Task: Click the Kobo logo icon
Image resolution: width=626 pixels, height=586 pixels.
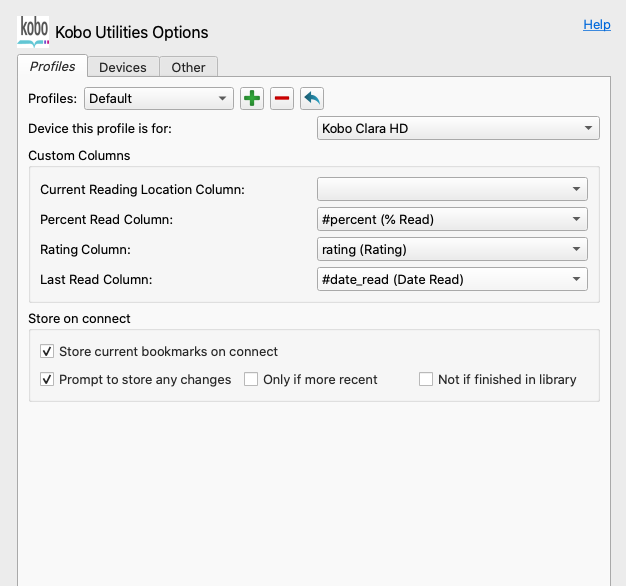Action: pyautogui.click(x=33, y=30)
